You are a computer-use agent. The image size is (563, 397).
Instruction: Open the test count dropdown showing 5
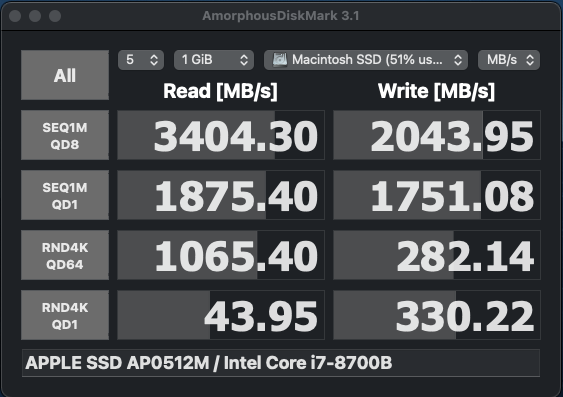point(141,60)
